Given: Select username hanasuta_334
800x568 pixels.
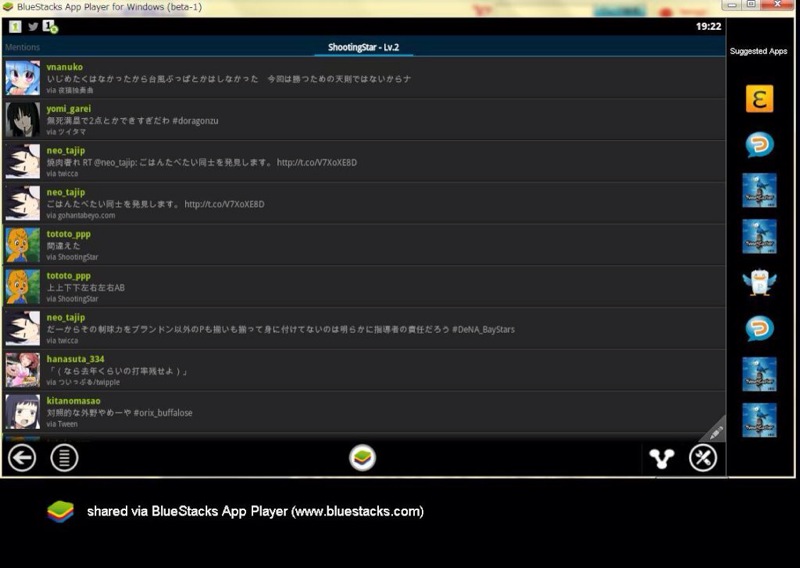Looking at the screenshot, I should coord(75,359).
